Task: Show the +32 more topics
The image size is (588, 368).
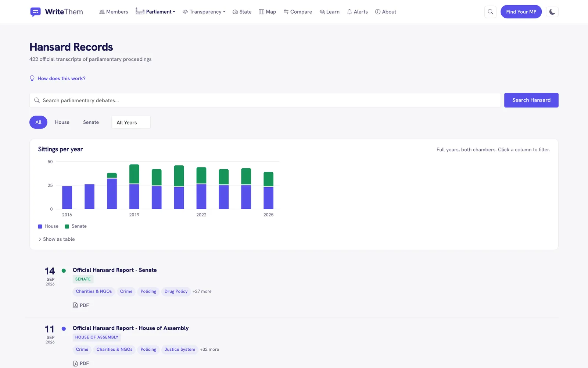Action: 209,350
